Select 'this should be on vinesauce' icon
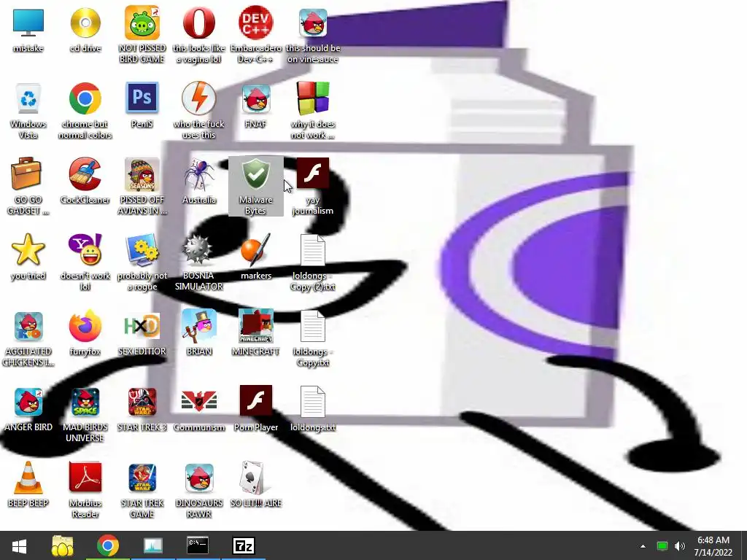The image size is (747, 560). [313, 23]
